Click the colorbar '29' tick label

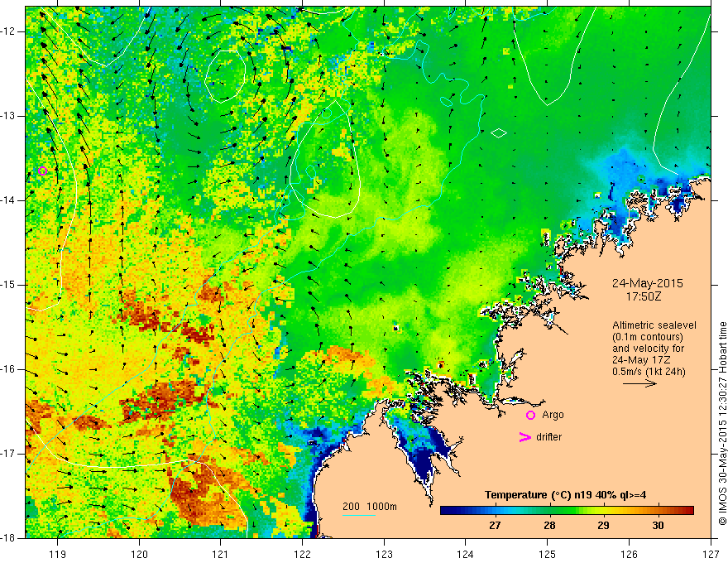pos(603,526)
